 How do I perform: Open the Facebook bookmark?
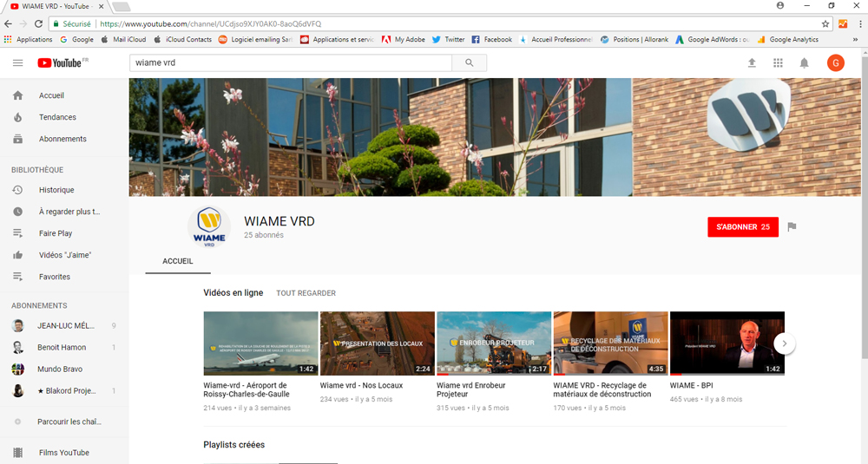491,40
